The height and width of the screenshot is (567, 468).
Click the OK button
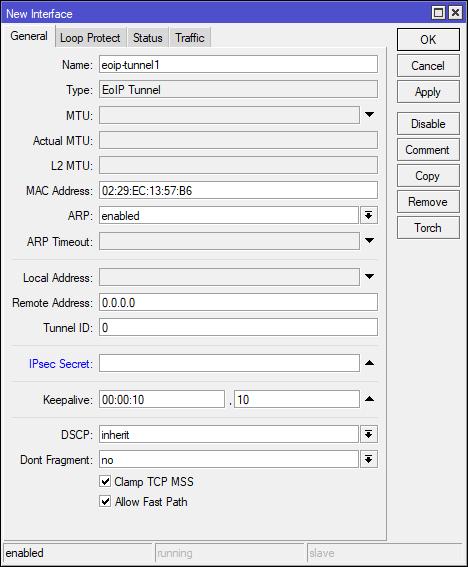pyautogui.click(x=428, y=39)
